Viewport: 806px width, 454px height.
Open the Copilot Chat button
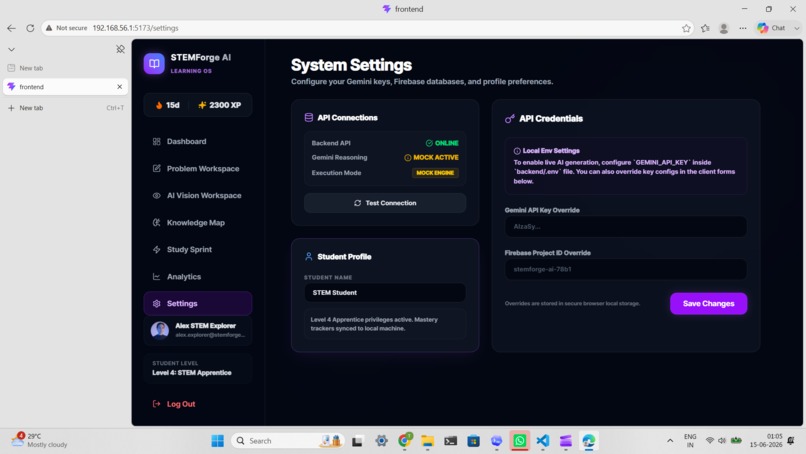click(772, 28)
